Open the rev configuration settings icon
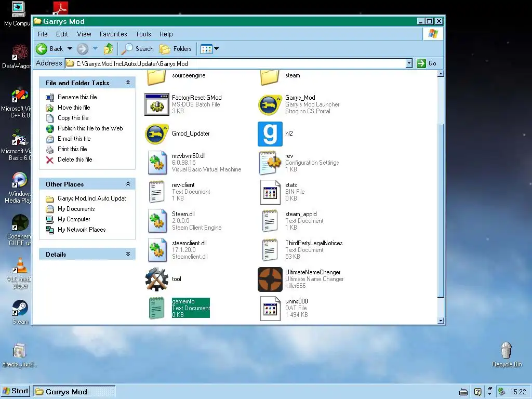Viewport: 532px width, 399px height. 270,163
